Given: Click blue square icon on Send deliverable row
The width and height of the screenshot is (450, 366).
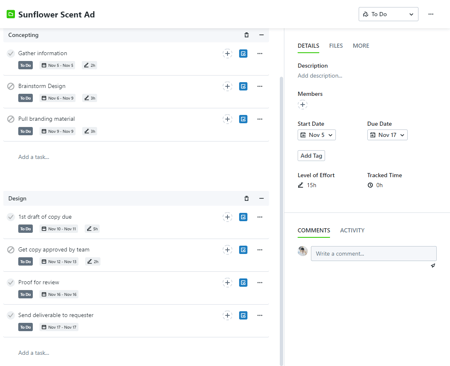Looking at the screenshot, I should pos(243,315).
